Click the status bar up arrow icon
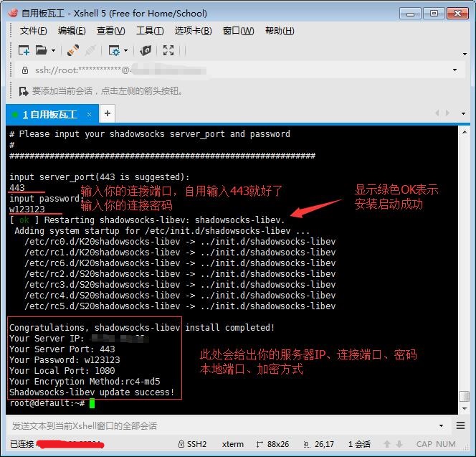 pyautogui.click(x=387, y=444)
